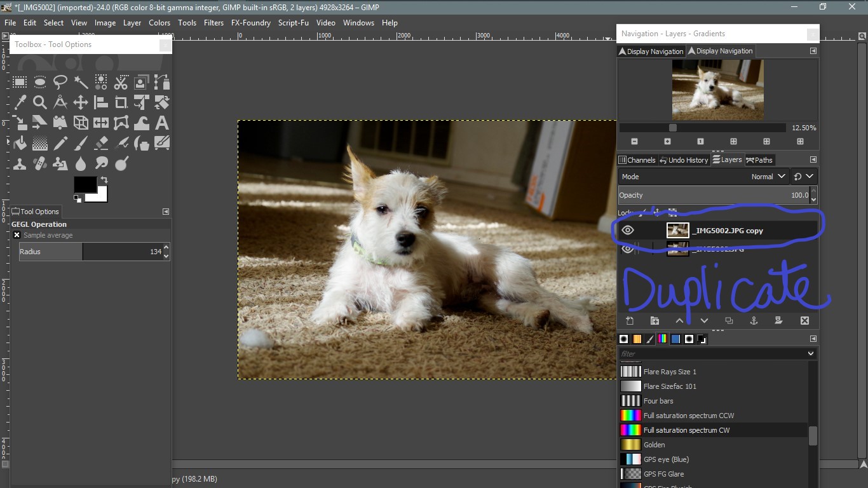Open the layer Mode Normal dropdown
868x488 pixels.
coord(704,177)
